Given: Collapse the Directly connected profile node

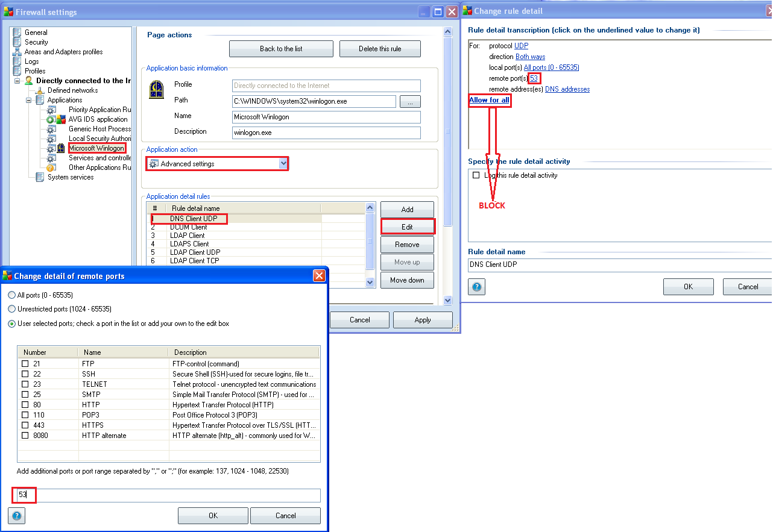Looking at the screenshot, I should [17, 81].
